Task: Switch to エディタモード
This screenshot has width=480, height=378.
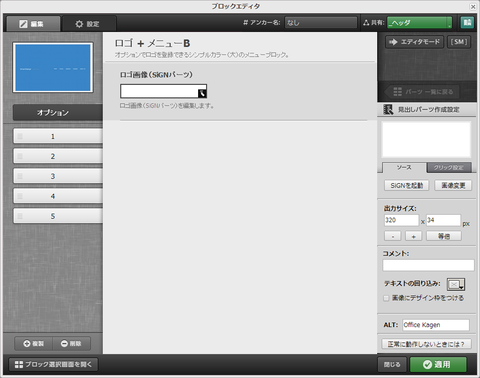Action: click(x=414, y=42)
